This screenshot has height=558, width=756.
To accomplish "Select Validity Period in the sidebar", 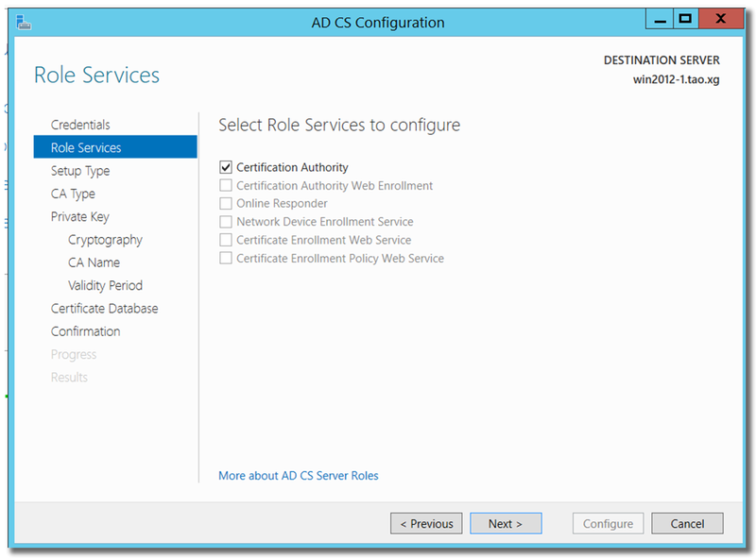I will pyautogui.click(x=105, y=286).
